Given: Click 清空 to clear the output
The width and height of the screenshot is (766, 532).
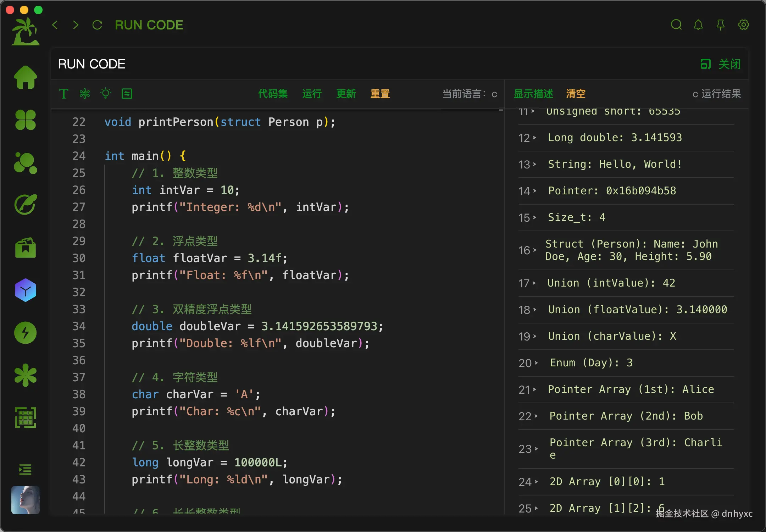Looking at the screenshot, I should point(575,94).
